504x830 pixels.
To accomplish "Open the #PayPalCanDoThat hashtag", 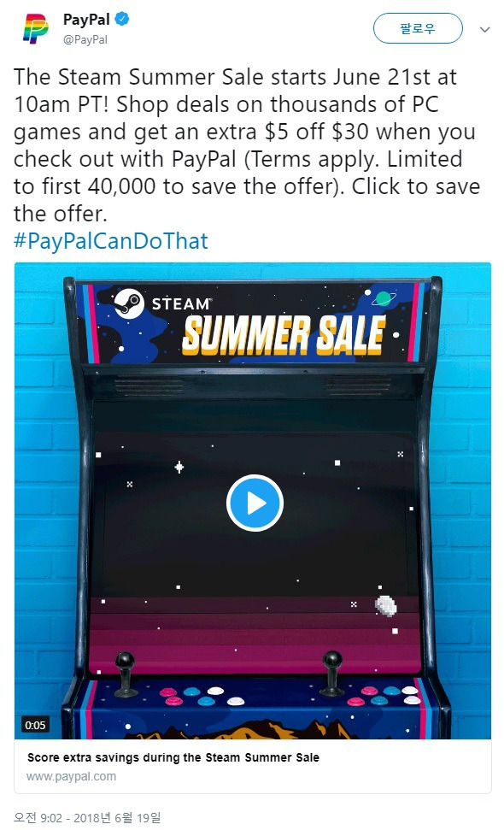I will pos(111,241).
